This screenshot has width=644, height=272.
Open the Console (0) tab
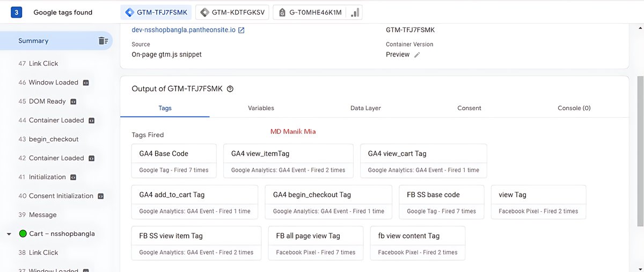(574, 108)
